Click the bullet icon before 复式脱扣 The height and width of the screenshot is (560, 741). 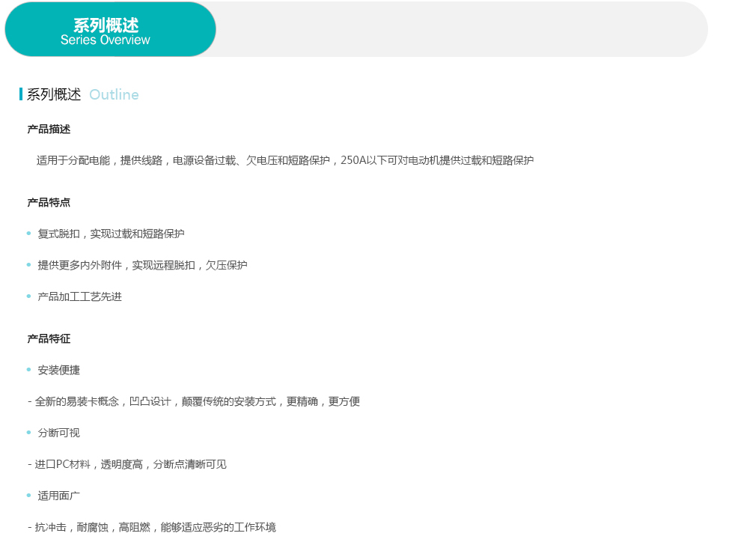click(29, 233)
